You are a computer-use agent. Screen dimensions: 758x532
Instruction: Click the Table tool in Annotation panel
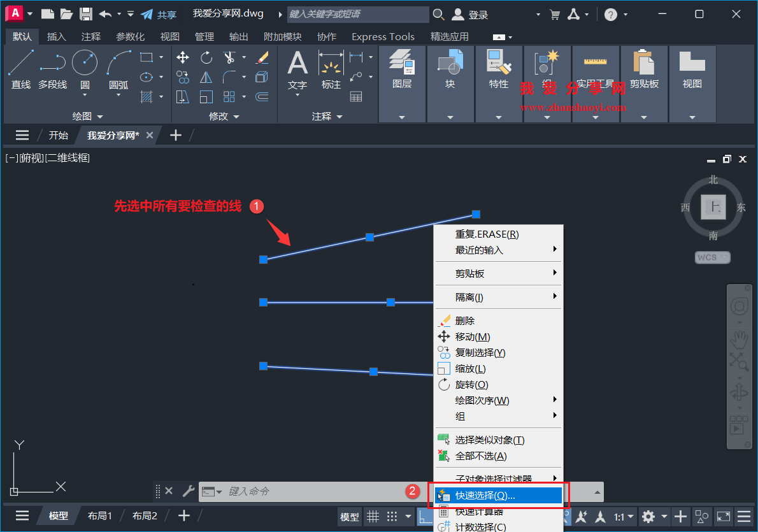pos(356,97)
